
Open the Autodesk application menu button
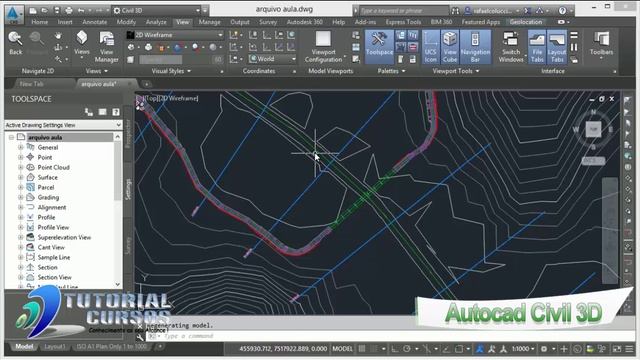coord(14,13)
